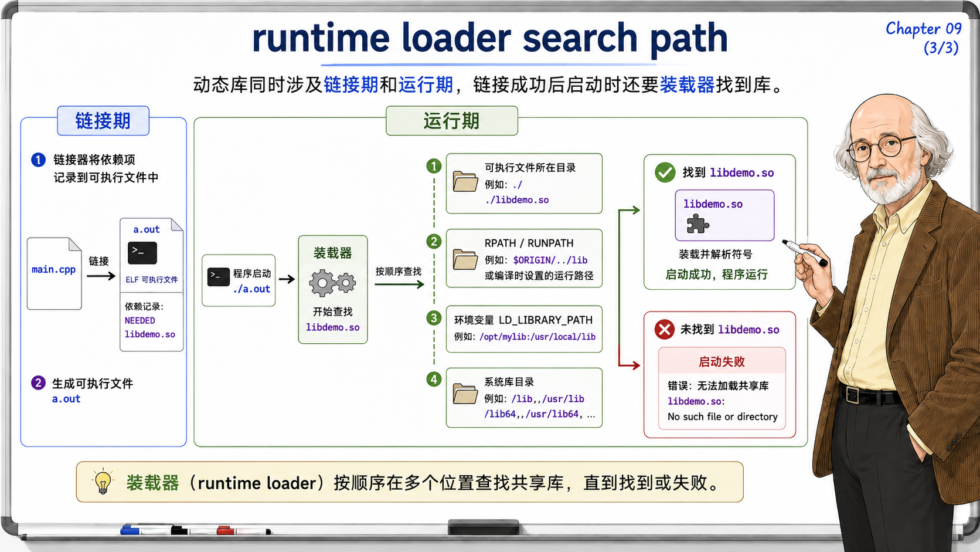Select the gears icon in the 装载器 box

(x=332, y=283)
